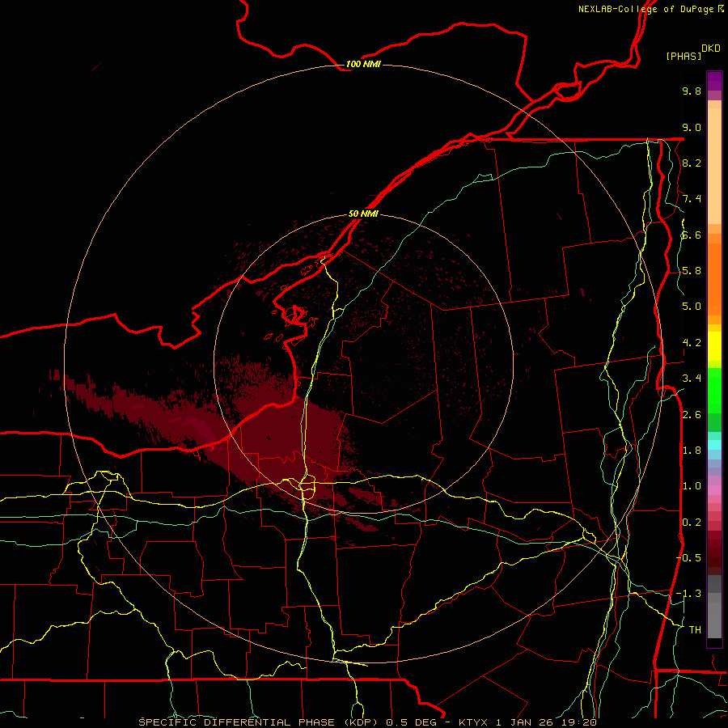Select the bright green band of color bar

714,390
